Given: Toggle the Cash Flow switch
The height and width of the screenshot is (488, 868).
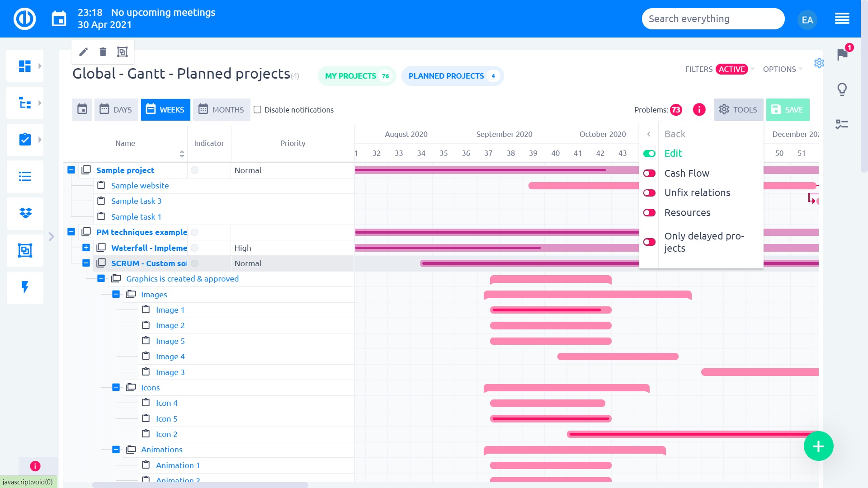Looking at the screenshot, I should pos(649,174).
